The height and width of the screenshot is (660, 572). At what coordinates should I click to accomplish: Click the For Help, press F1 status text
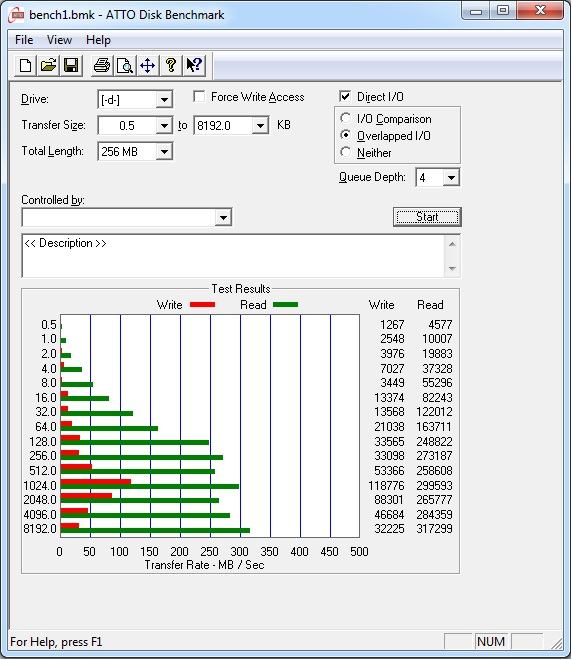(56, 642)
